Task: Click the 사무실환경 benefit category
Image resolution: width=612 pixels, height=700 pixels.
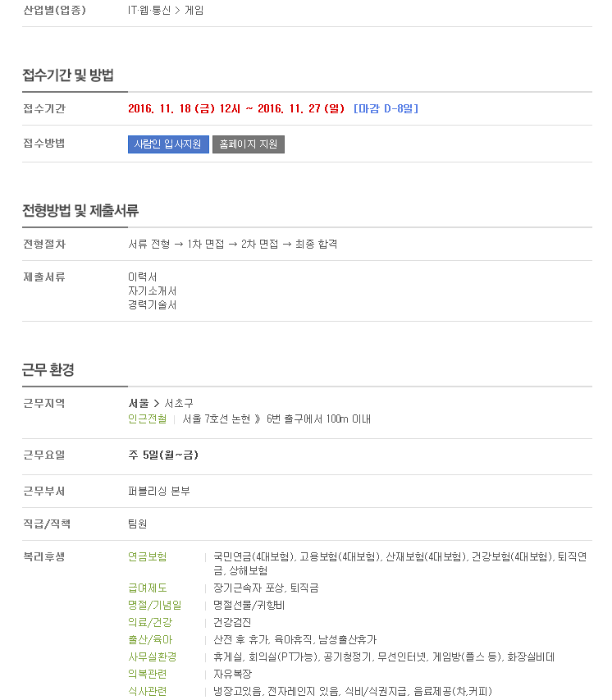Action: pos(153,657)
